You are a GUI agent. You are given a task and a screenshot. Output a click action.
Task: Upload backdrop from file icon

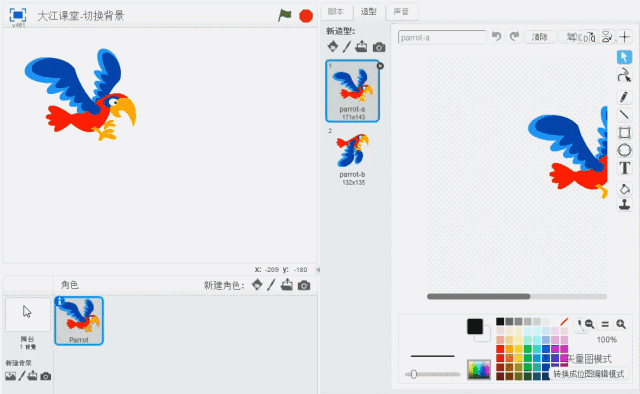(x=32, y=376)
